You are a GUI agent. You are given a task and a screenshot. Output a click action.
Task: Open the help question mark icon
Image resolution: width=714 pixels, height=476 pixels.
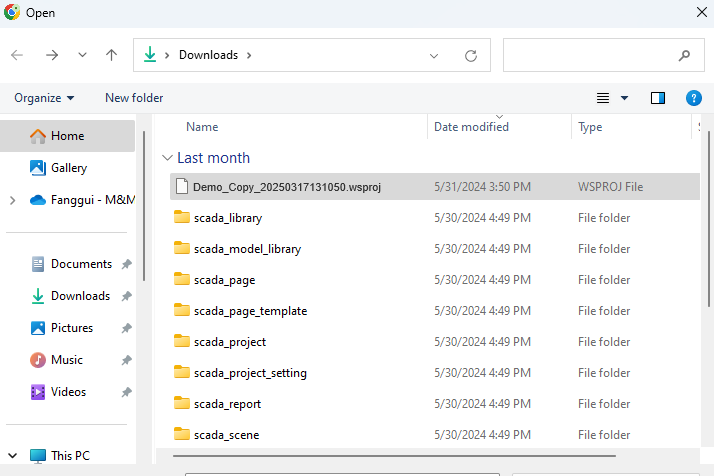693,98
